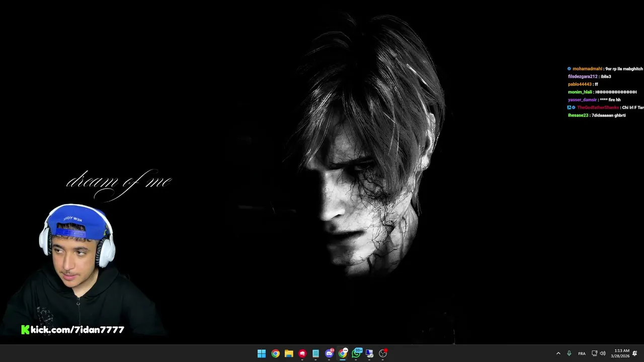Image resolution: width=644 pixels, height=362 pixels.
Task: Open WhatsApp with the 99+ badge
Action: coord(357,352)
